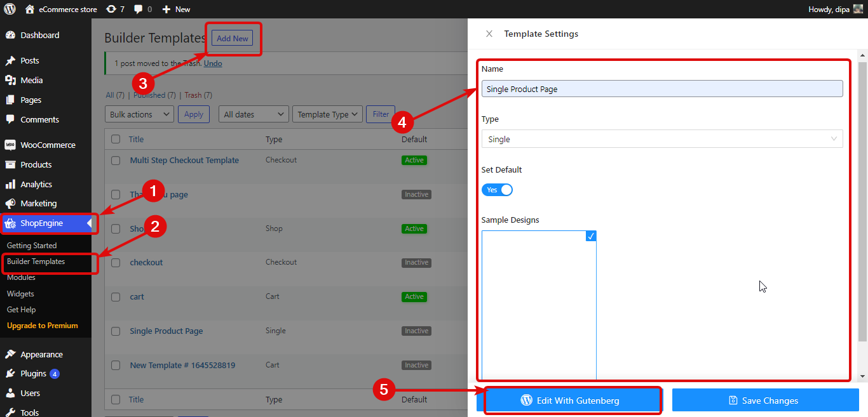Open the comments bubble in admin bar
This screenshot has width=868, height=417.
(x=142, y=9)
